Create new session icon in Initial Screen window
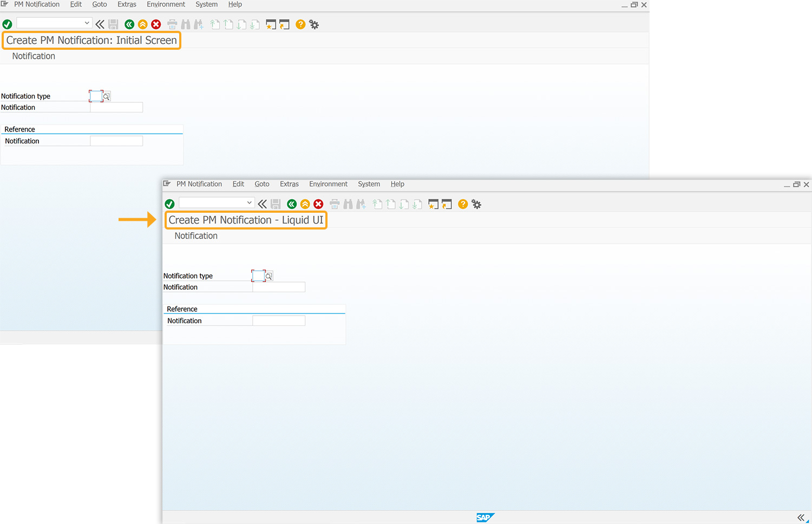Viewport: 812px width, 524px height. [x=271, y=24]
